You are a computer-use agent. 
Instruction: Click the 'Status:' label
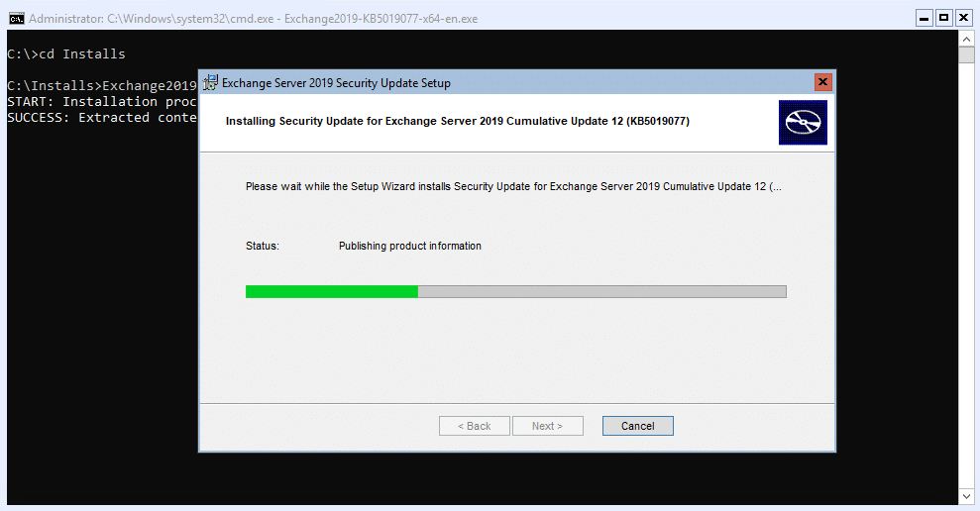click(x=263, y=247)
